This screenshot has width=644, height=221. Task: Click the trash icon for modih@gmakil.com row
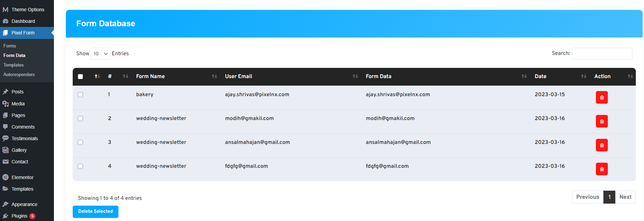601,121
